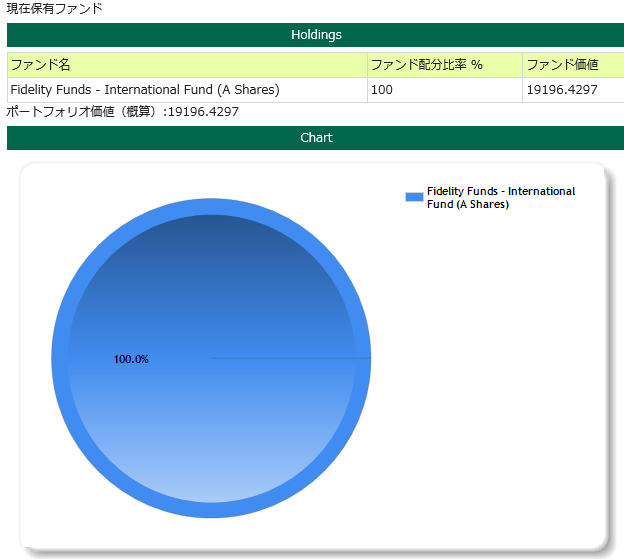Click the word Holdings in green header
The height and width of the screenshot is (559, 624).
pyautogui.click(x=316, y=35)
